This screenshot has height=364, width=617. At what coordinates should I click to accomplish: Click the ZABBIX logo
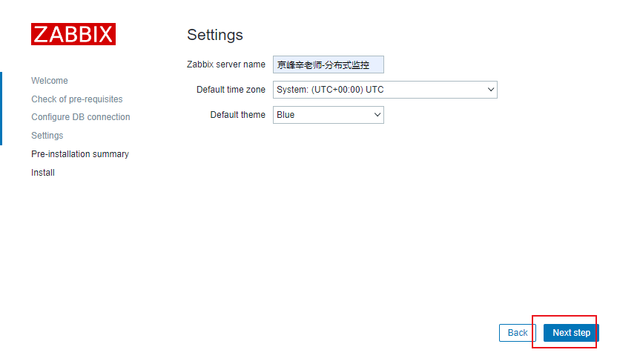(x=73, y=34)
